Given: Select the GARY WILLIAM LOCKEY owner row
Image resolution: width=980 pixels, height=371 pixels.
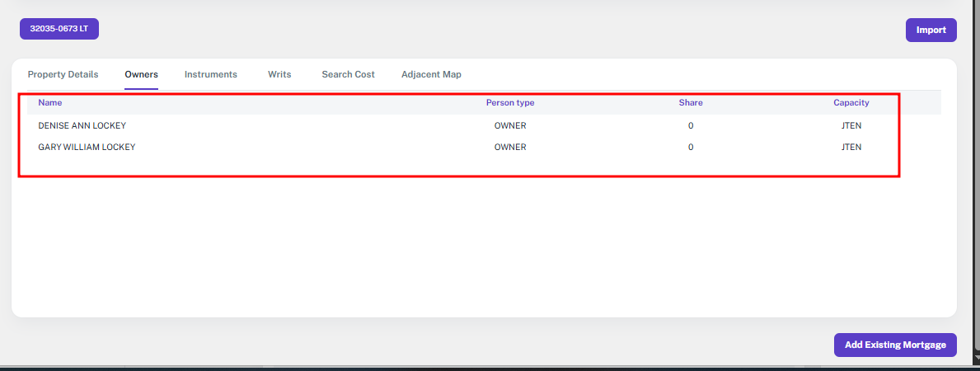Looking at the screenshot, I should point(87,147).
